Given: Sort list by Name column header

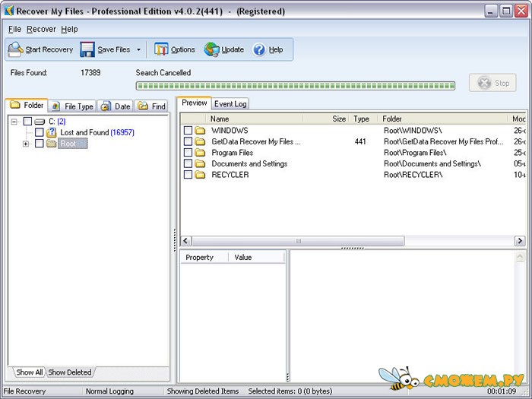Looking at the screenshot, I should point(255,119).
